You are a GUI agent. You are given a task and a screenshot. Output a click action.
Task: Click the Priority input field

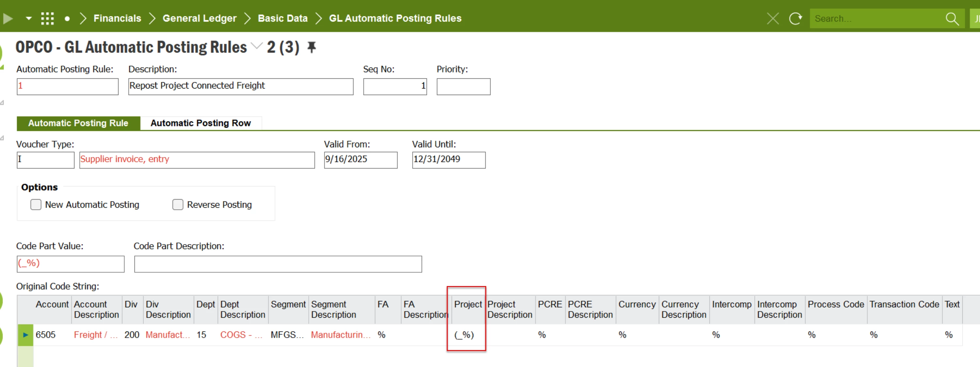[463, 87]
